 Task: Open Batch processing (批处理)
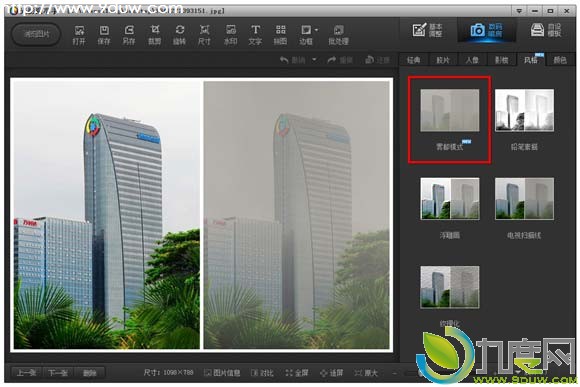pos(338,35)
